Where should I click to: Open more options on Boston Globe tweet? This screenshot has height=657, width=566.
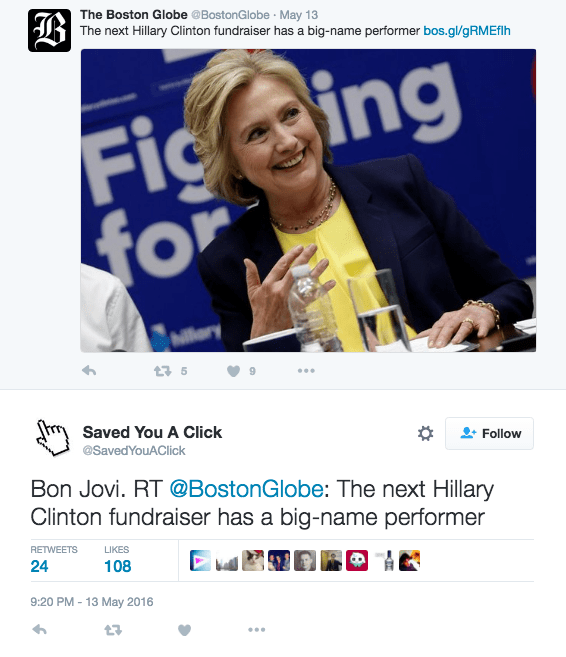click(306, 371)
